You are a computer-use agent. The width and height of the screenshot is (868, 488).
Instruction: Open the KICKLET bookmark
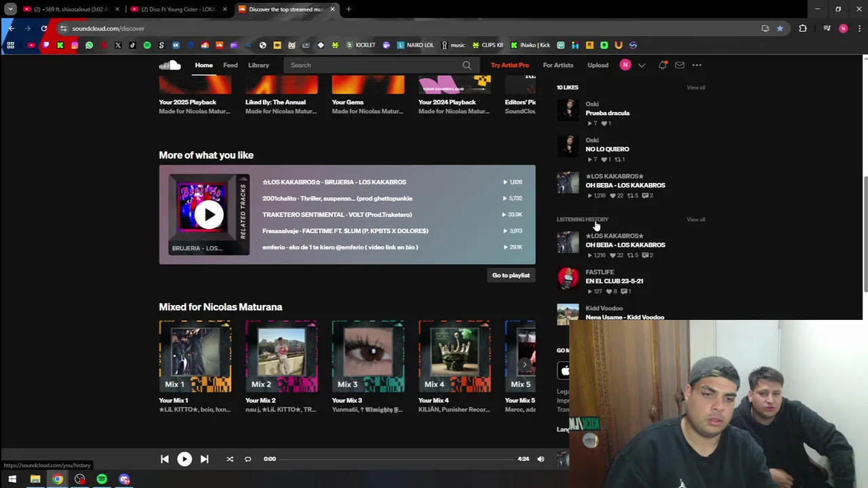360,45
